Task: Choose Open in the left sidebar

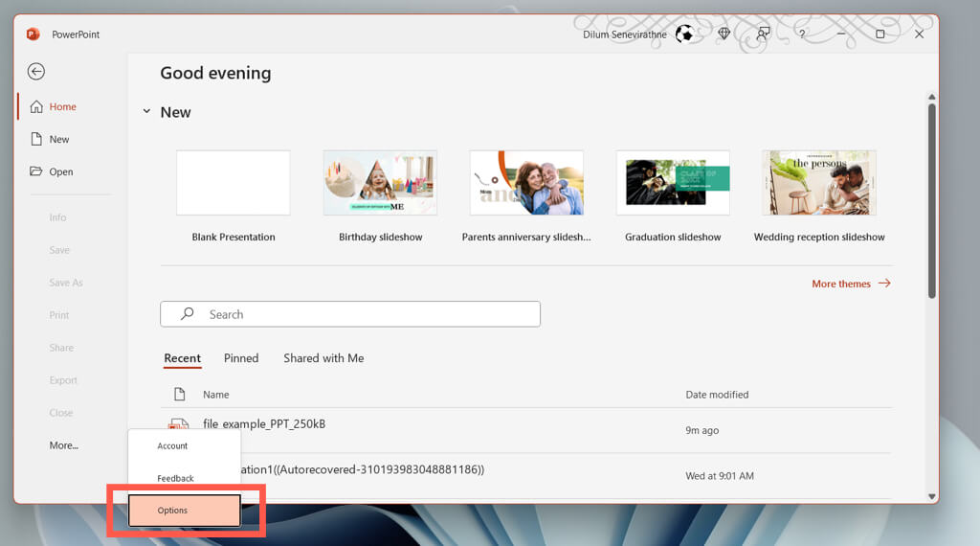Action: point(60,172)
